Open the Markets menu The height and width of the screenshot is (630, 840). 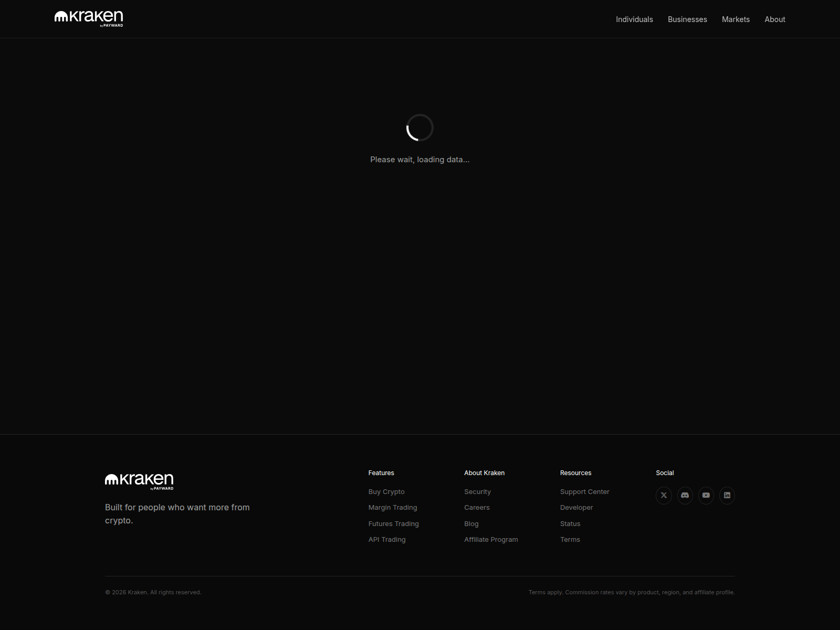click(x=736, y=19)
